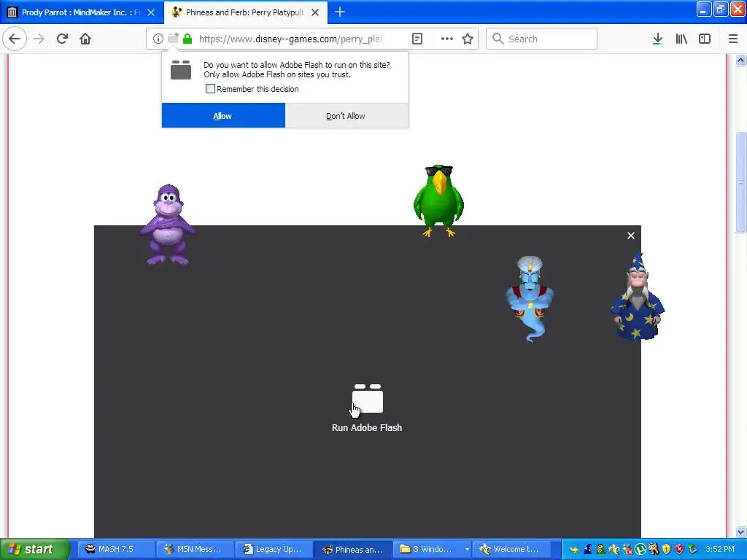The width and height of the screenshot is (747, 560).
Task: Click the genie lamp tray icon
Action: [574, 550]
